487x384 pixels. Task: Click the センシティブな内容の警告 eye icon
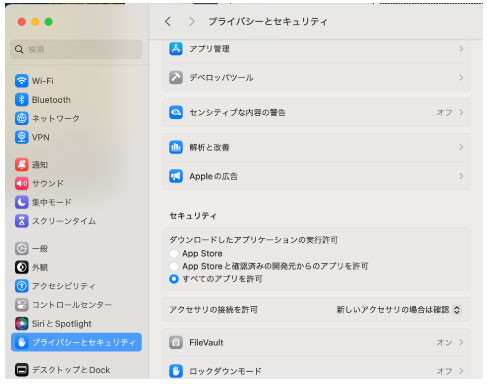click(x=176, y=112)
